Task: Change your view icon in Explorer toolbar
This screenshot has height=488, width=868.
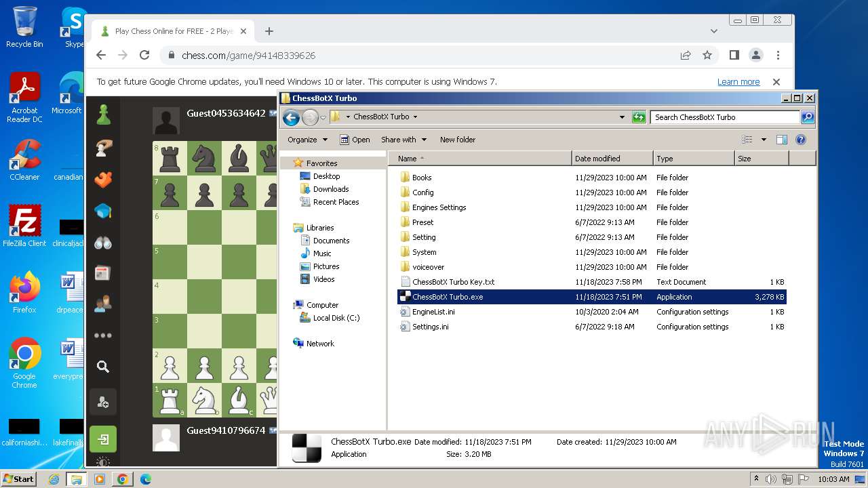Action: click(x=747, y=140)
